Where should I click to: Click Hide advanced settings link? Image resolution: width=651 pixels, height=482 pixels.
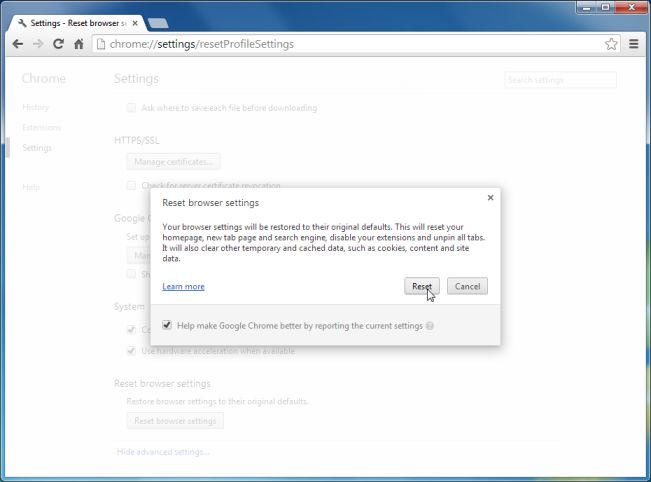(x=163, y=452)
